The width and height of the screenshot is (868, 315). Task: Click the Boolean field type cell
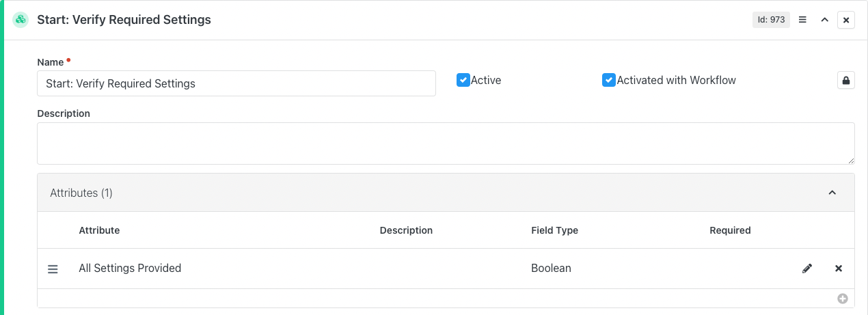coord(551,268)
